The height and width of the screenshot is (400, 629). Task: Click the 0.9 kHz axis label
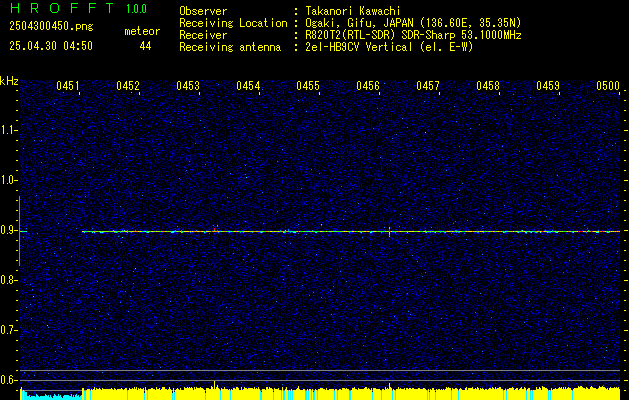tap(8, 230)
